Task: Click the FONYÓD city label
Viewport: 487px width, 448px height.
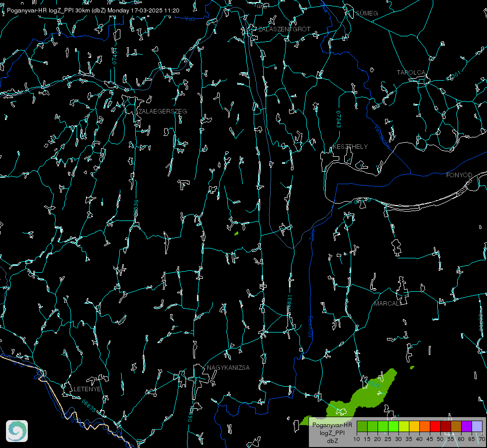Action: (459, 175)
